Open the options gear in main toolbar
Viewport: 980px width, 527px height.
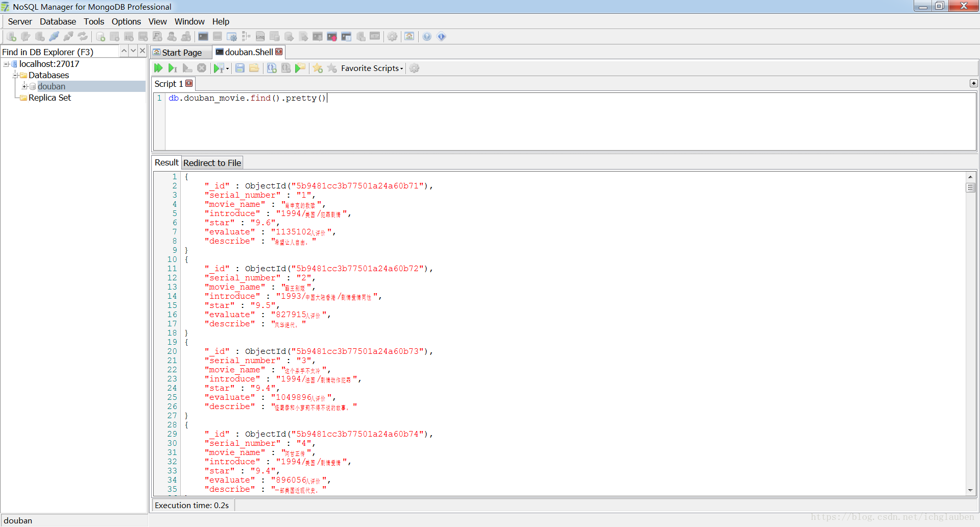pyautogui.click(x=392, y=36)
